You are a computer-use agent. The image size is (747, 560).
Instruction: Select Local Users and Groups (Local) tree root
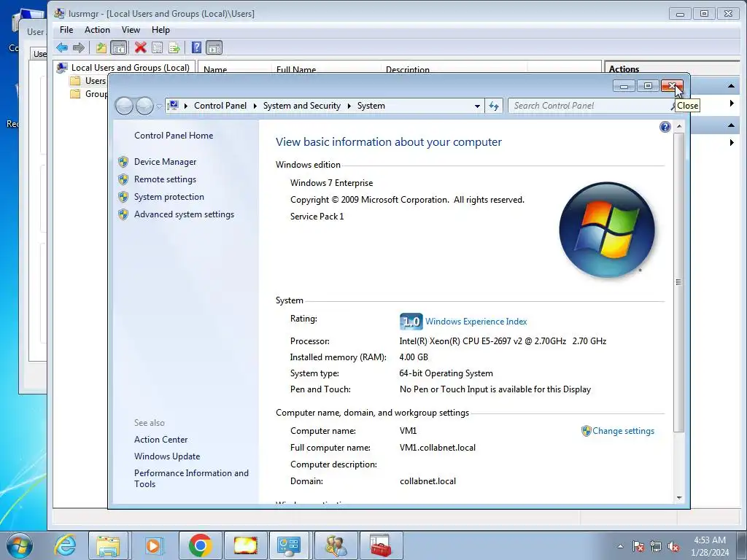[130, 68]
